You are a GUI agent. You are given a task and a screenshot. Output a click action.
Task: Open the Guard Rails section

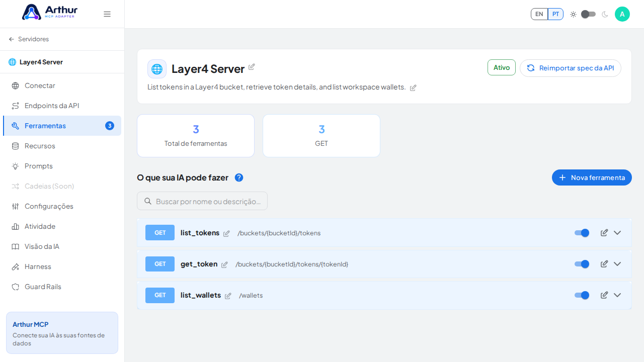click(62, 287)
